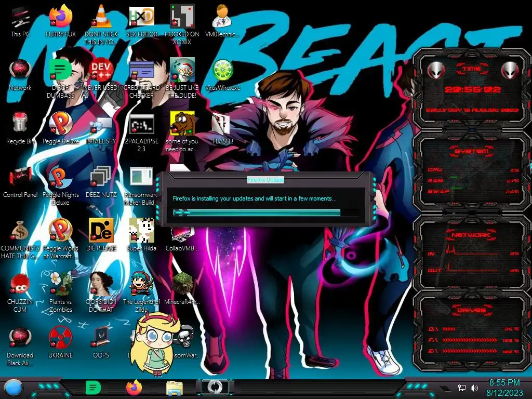Select the active update task in taskbar
This screenshot has height=399, width=532.
pos(215,387)
